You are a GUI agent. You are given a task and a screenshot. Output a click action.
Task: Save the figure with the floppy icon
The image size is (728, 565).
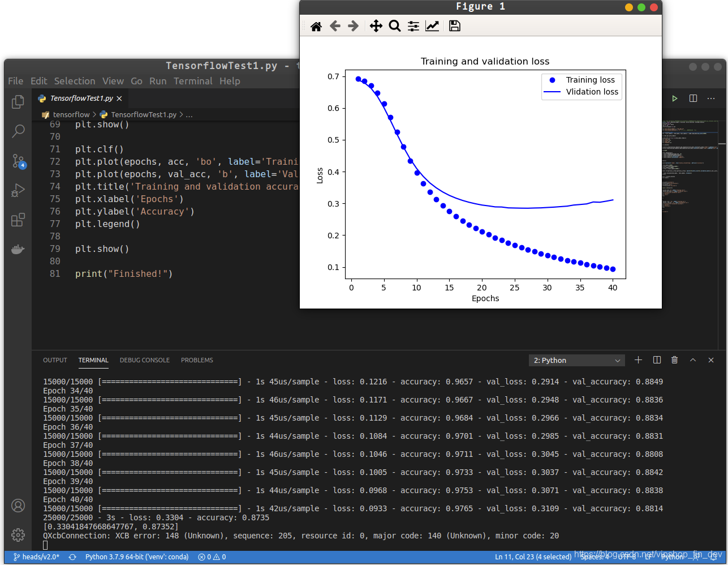[x=455, y=26]
